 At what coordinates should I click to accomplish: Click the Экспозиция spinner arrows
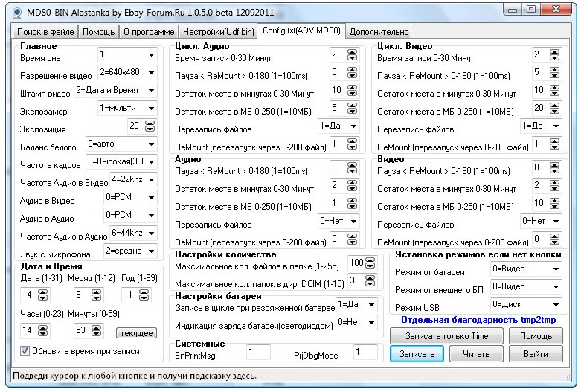pos(151,126)
